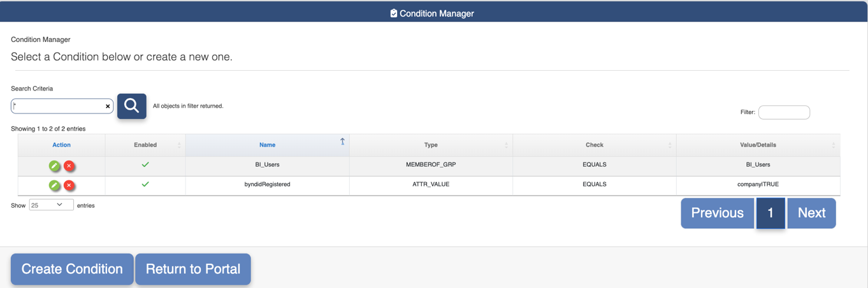Image resolution: width=868 pixels, height=288 pixels.
Task: Click the byndidRegistered name cell
Action: pyautogui.click(x=267, y=184)
